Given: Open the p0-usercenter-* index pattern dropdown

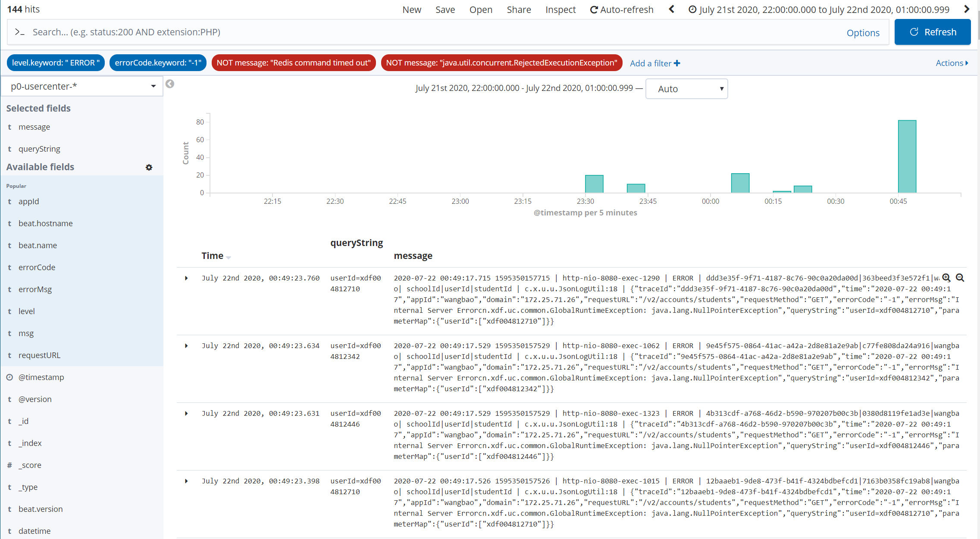Looking at the screenshot, I should [82, 86].
